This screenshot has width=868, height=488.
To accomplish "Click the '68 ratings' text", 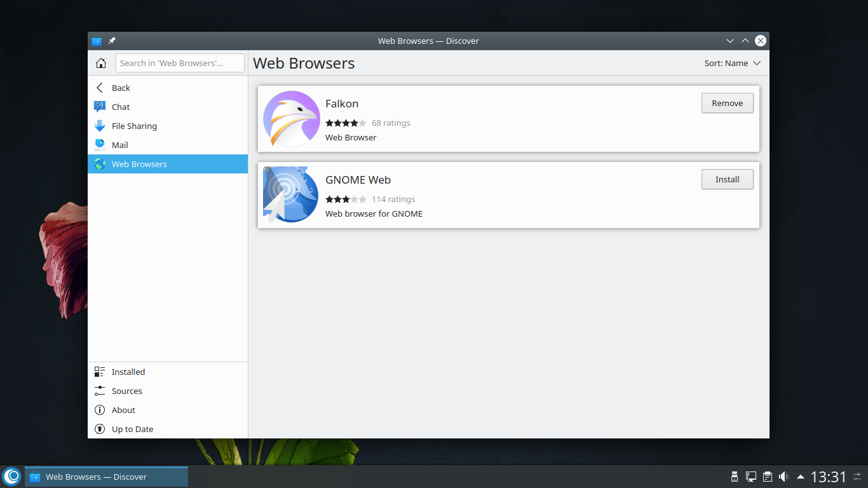I will click(x=391, y=123).
